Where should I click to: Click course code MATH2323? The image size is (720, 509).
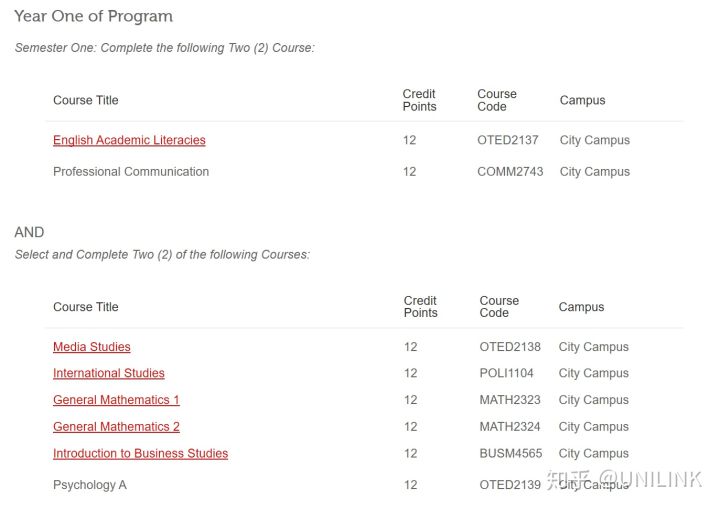tap(510, 400)
